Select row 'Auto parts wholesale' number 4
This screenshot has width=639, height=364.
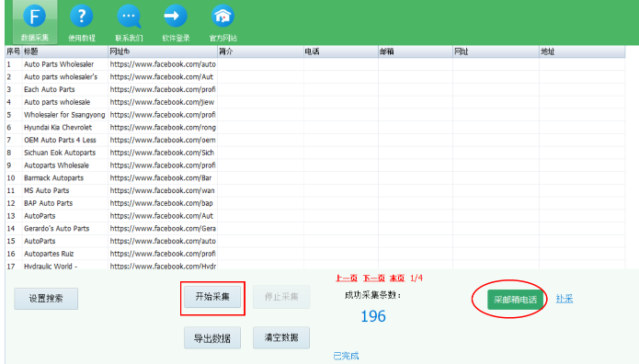(315, 102)
